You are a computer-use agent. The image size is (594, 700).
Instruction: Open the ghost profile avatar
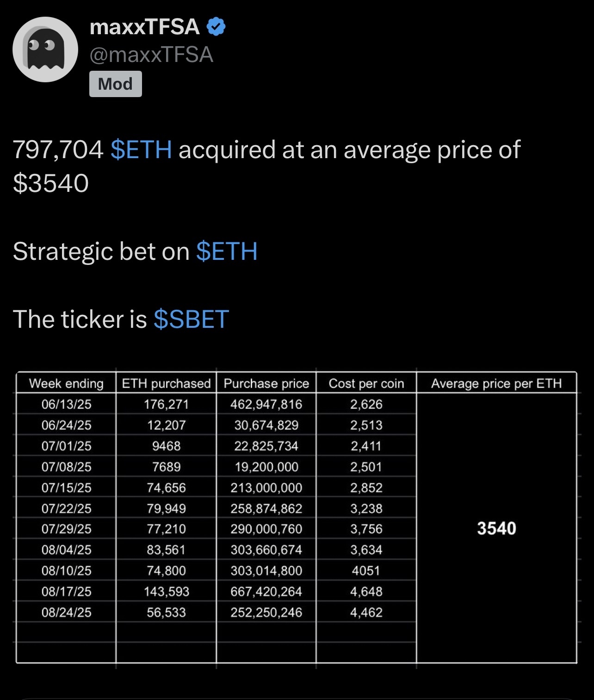pyautogui.click(x=45, y=49)
